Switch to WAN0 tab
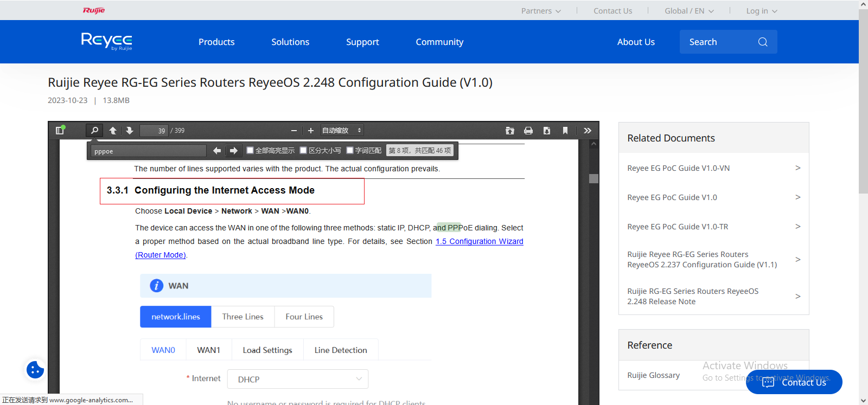The width and height of the screenshot is (868, 405). 163,350
